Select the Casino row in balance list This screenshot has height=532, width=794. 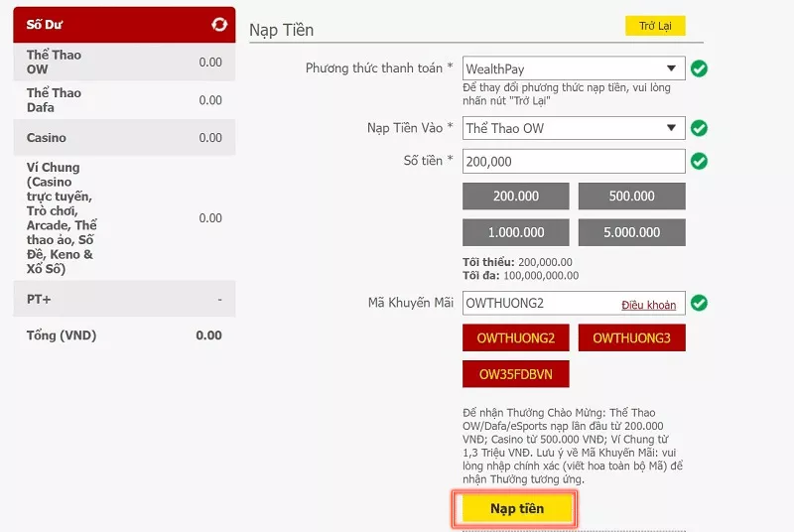[124, 138]
